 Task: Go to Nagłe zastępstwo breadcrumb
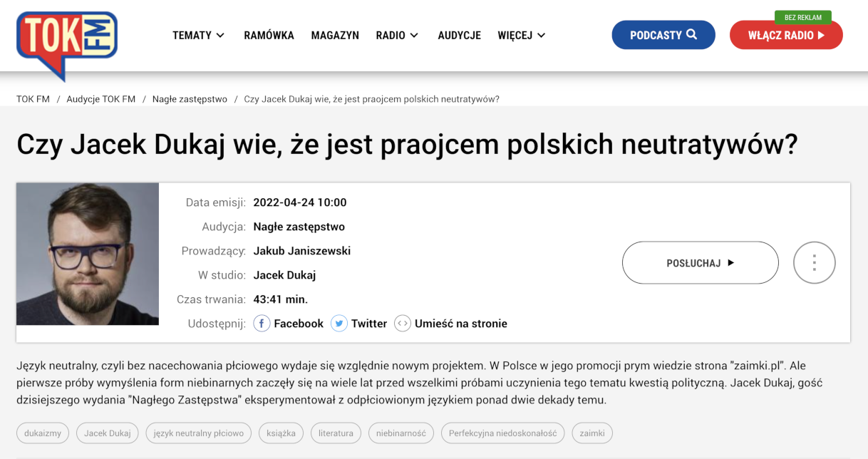tap(190, 99)
